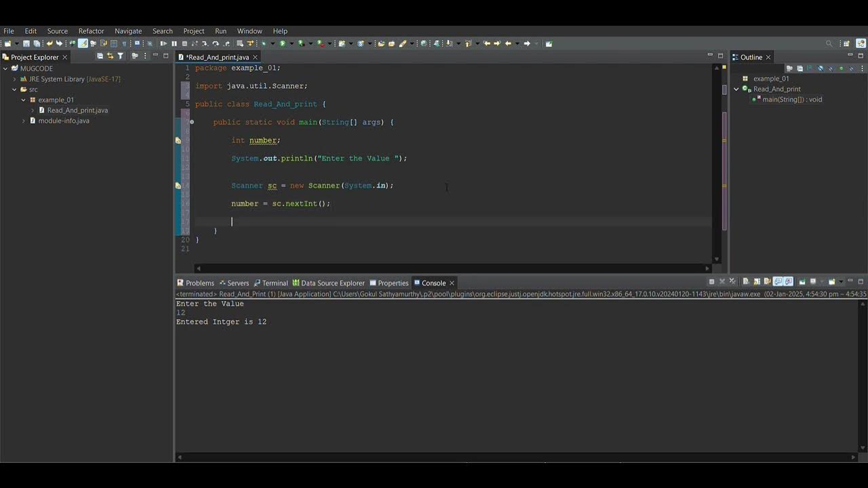Viewport: 868px width, 488px height.
Task: Open the Source menu
Action: 58,31
